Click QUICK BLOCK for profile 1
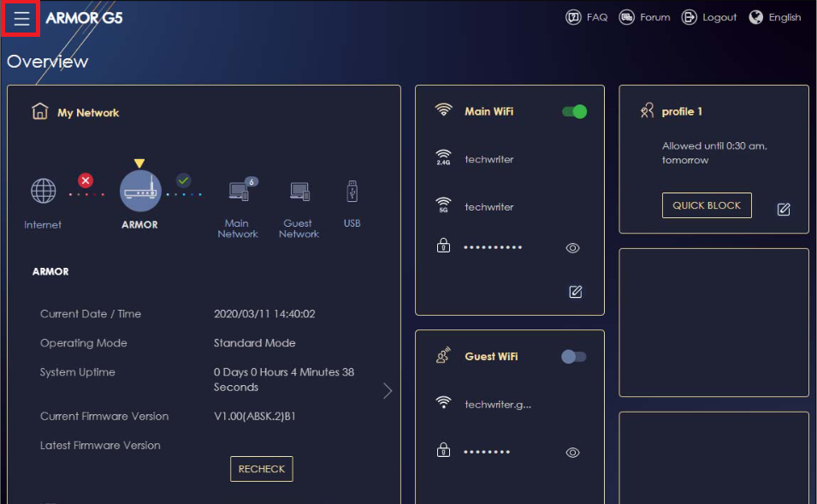 (707, 205)
